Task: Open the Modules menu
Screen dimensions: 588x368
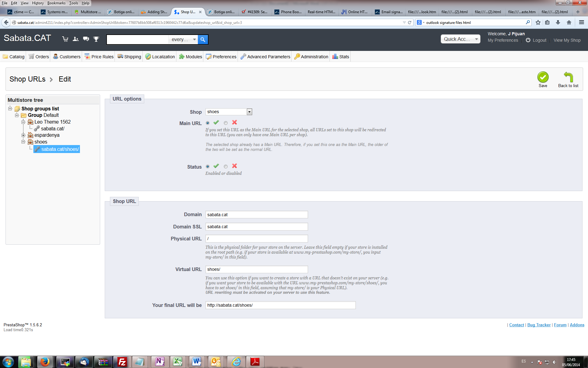Action: coord(190,57)
